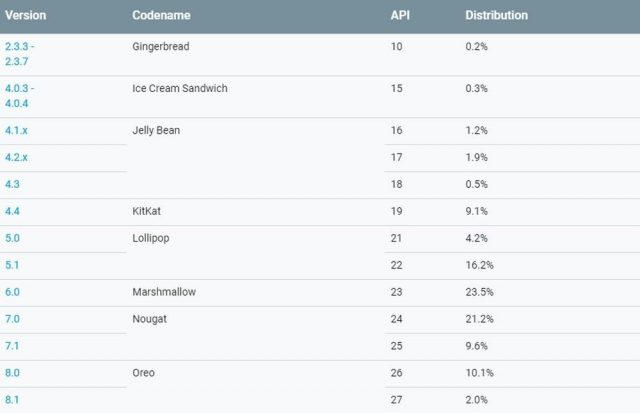Click the API column header
Viewport: 640px width, 413px height.
click(399, 16)
